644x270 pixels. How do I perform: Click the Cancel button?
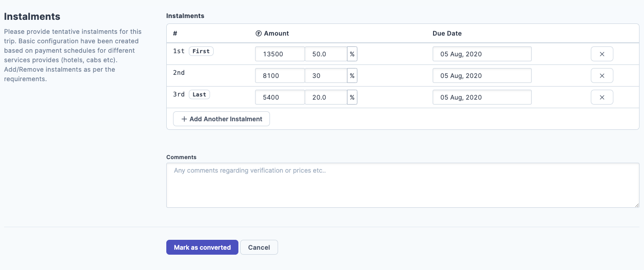tap(259, 247)
